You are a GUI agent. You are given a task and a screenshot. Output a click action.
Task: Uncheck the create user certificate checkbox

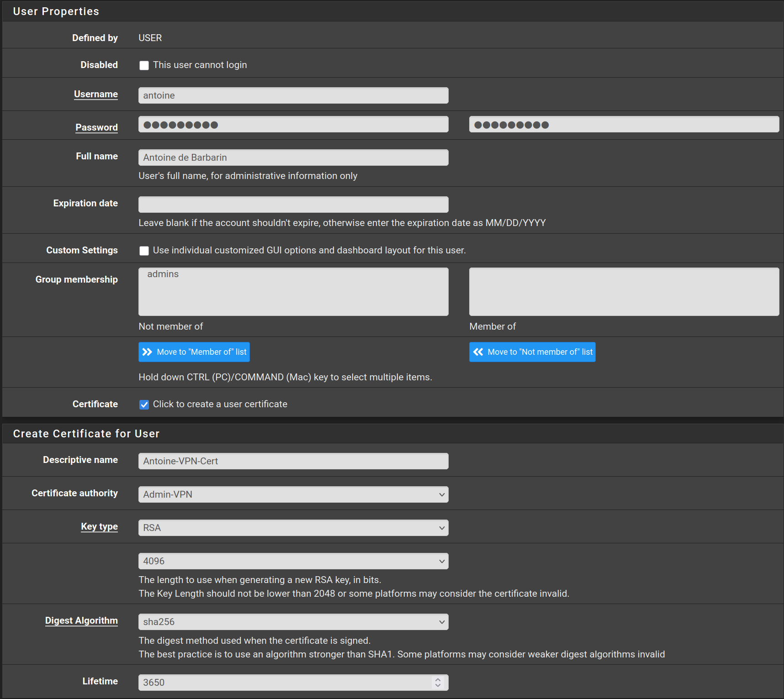point(144,405)
